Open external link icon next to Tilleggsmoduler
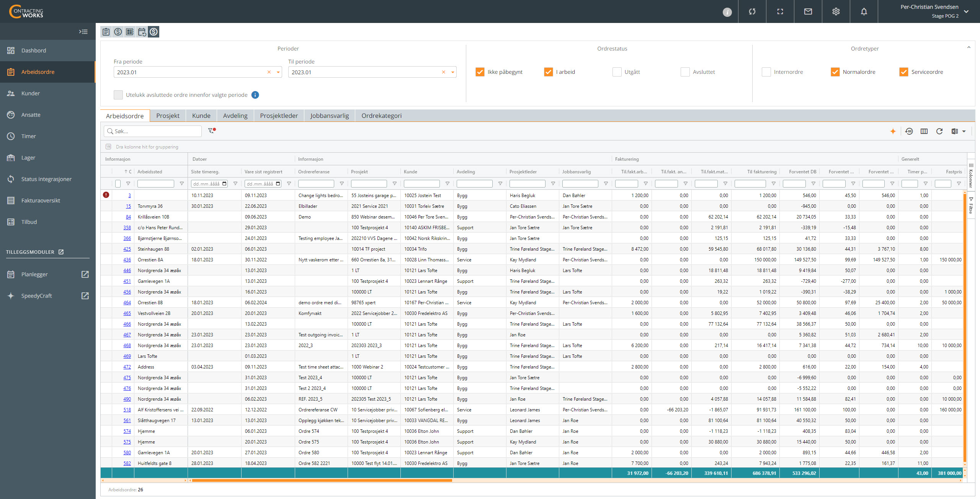The height and width of the screenshot is (499, 980). [x=61, y=252]
